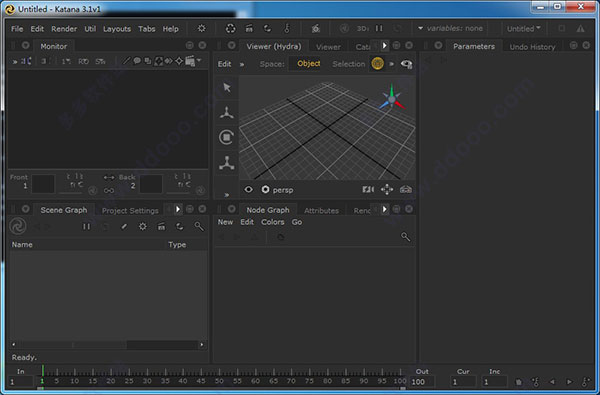Select the scale manipulator tool in Viewer
The height and width of the screenshot is (395, 600).
[x=227, y=163]
